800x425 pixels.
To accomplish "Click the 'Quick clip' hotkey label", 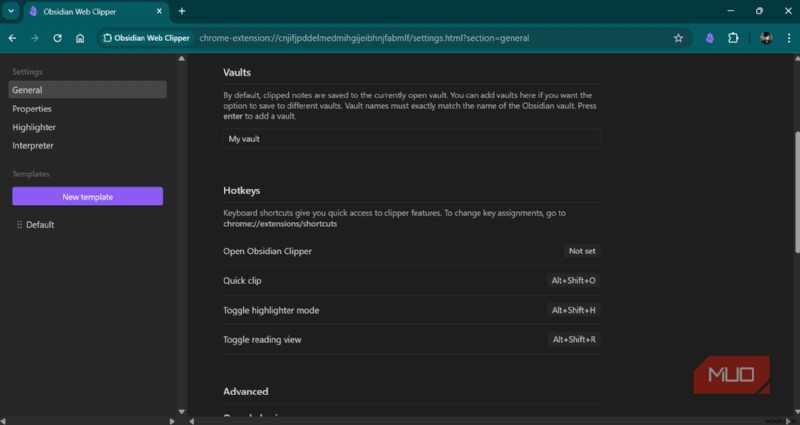I will pos(242,281).
